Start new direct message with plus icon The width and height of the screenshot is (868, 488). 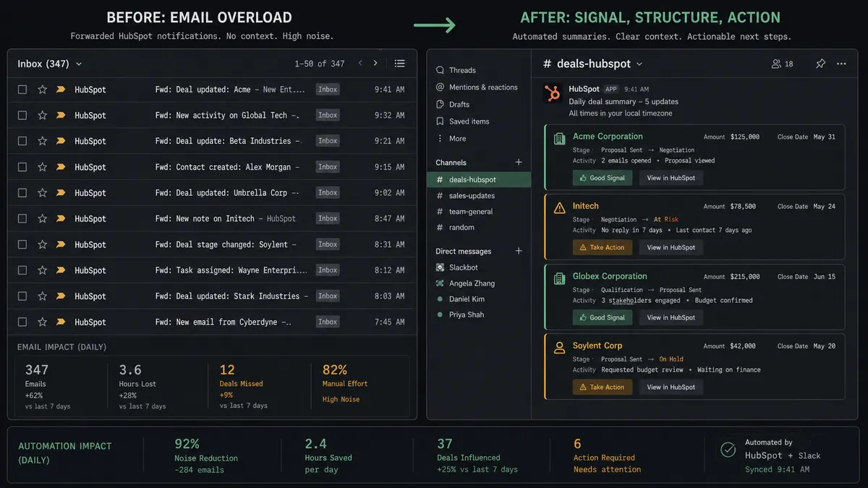coord(518,252)
